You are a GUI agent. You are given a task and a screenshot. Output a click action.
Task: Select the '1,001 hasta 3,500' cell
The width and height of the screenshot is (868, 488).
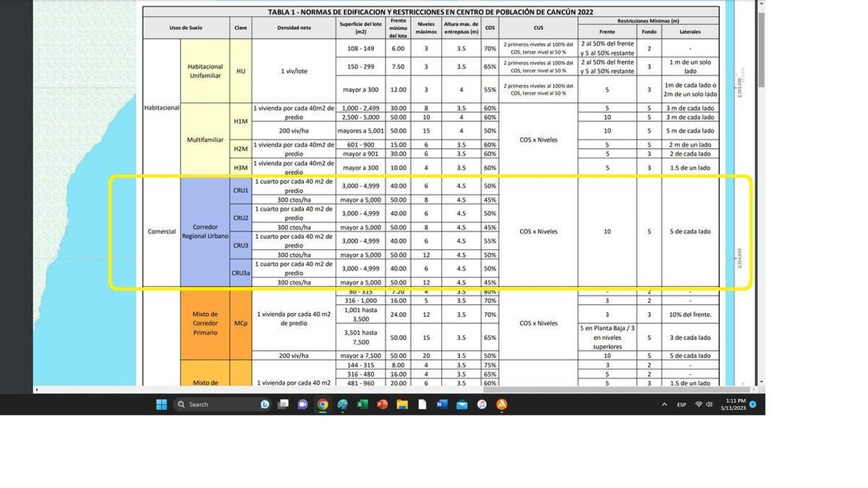361,315
